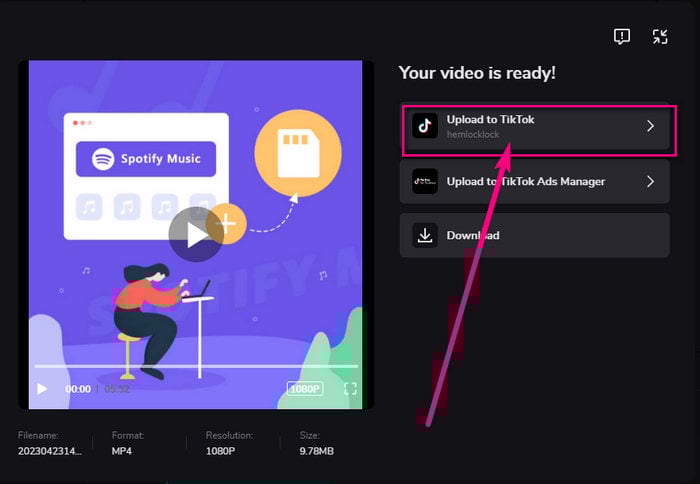Click the download arrow icon
Image resolution: width=700 pixels, height=484 pixels.
425,236
